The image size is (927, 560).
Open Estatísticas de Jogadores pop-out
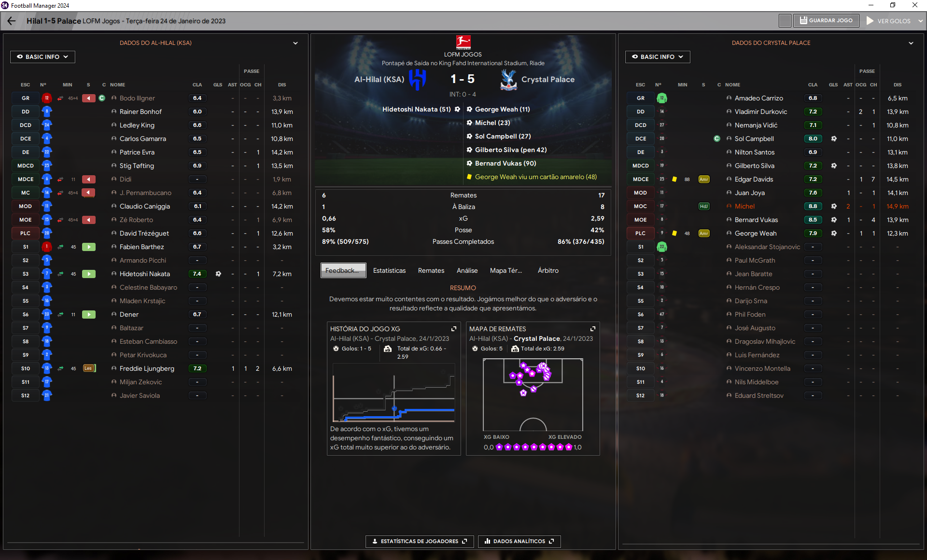[x=420, y=541]
